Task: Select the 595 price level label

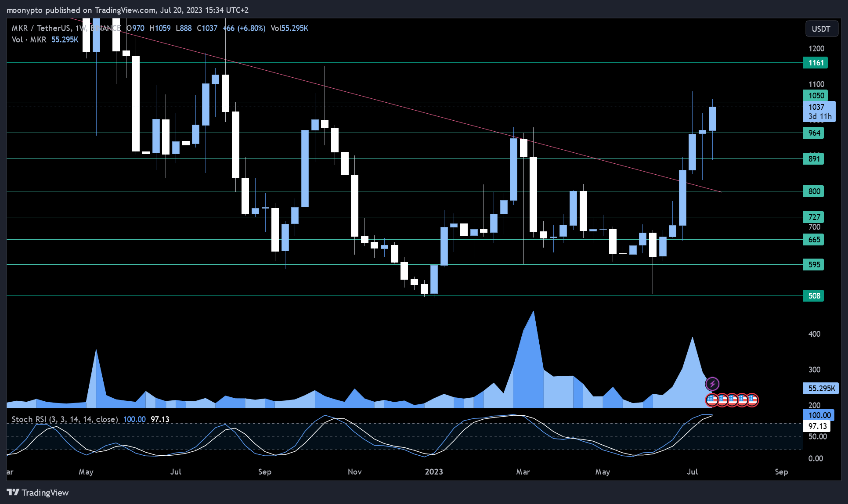Action: (814, 265)
